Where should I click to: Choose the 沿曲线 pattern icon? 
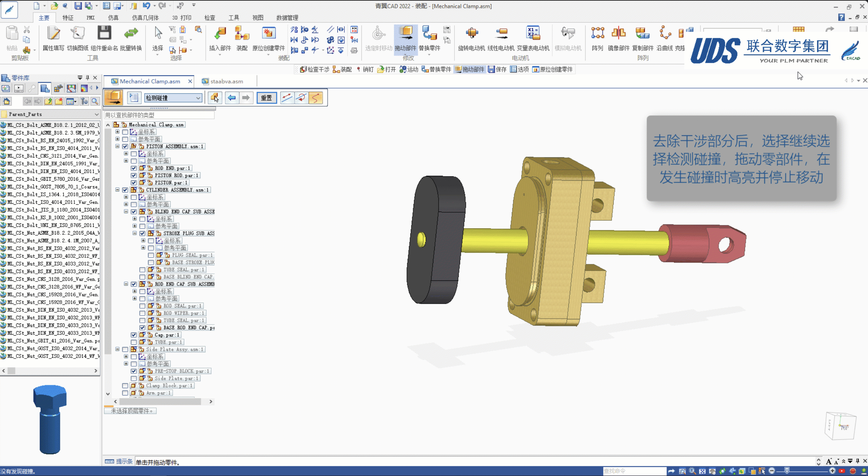664,34
